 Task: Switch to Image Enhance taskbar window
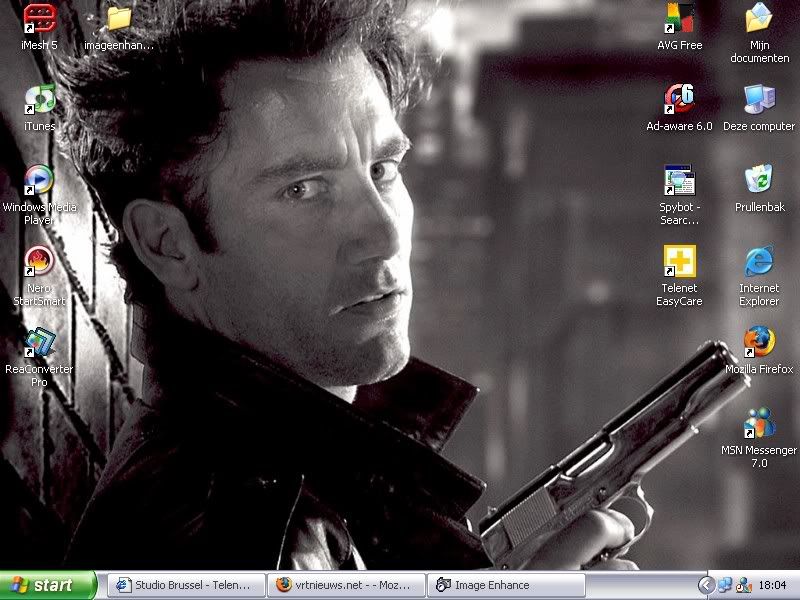tap(506, 585)
